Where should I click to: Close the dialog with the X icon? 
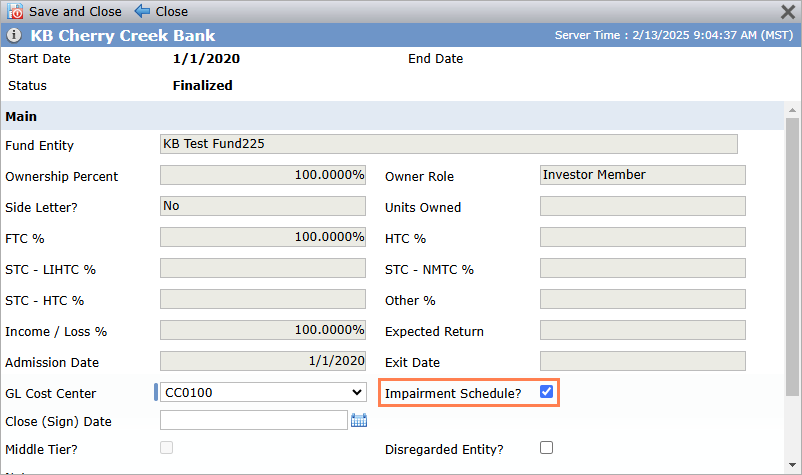tap(788, 11)
